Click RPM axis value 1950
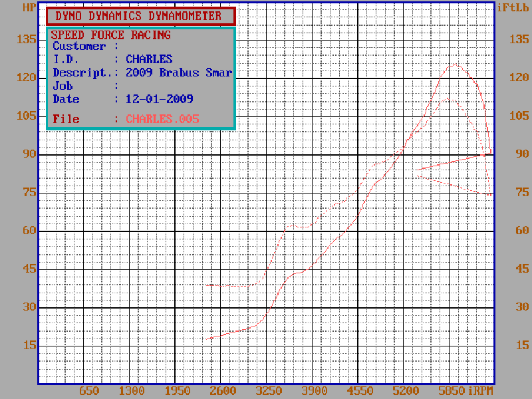Image resolution: width=532 pixels, height=399 pixels. tap(178, 390)
